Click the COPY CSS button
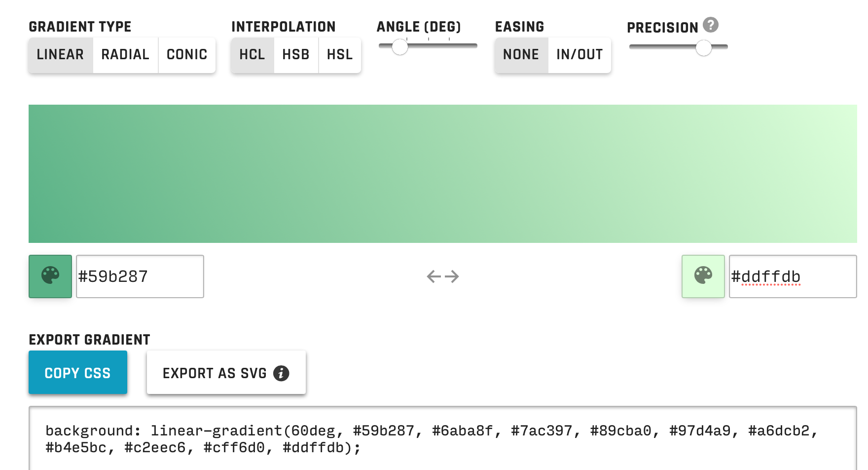Viewport: 868px width, 470px height. pos(77,372)
